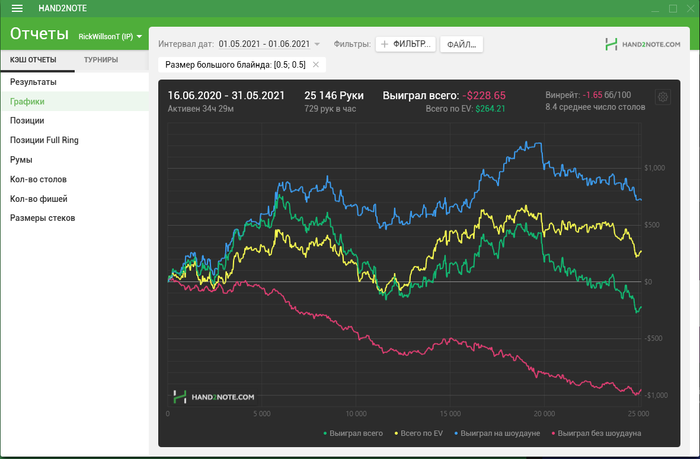Expand the RickWillsonT player dropdown
This screenshot has width=700, height=459.
(110, 37)
